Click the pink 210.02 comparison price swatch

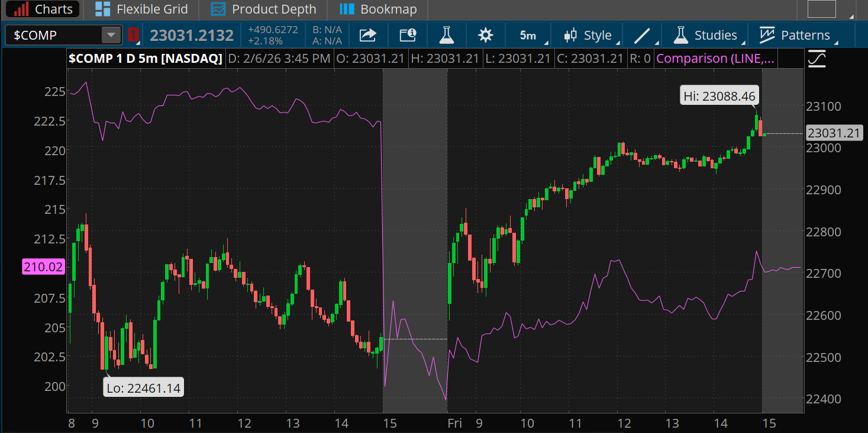click(x=42, y=267)
